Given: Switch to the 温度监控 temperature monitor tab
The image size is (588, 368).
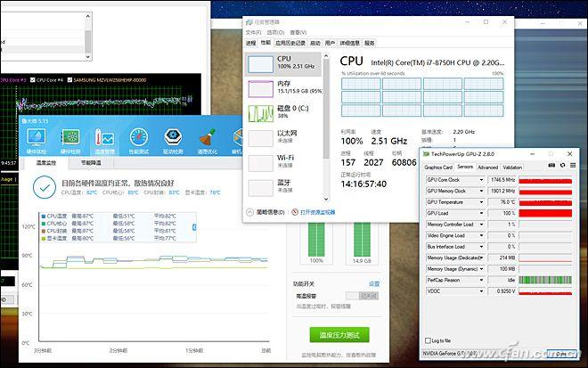Looking at the screenshot, I should pos(45,163).
